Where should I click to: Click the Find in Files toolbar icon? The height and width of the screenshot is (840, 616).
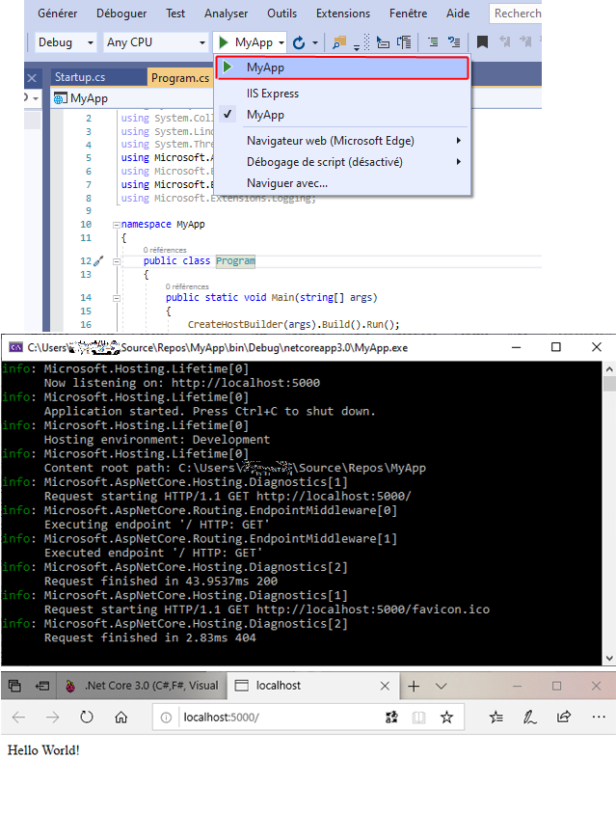[339, 42]
